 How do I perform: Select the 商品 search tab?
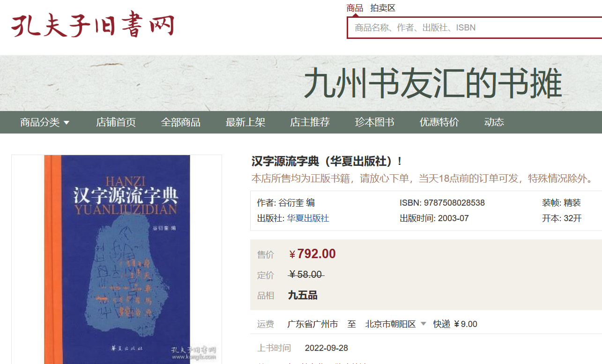pos(355,7)
